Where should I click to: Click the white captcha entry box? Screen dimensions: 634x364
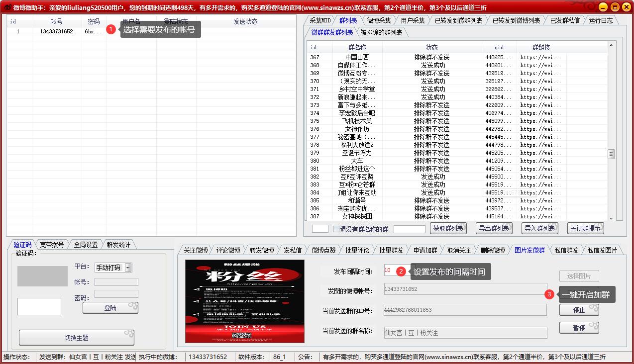pos(39,306)
